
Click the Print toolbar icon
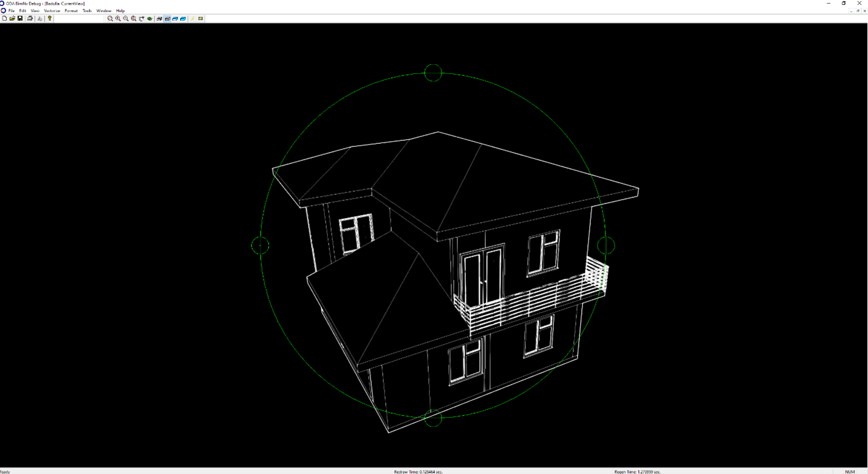pyautogui.click(x=30, y=19)
